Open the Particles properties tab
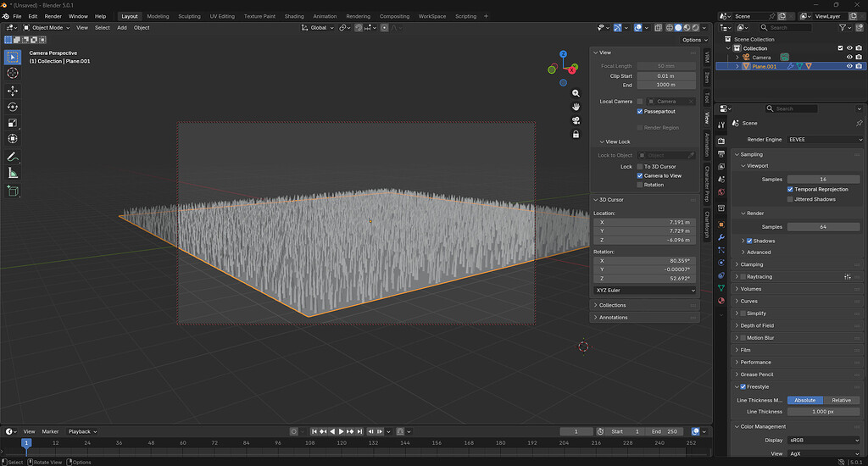The width and height of the screenshot is (868, 466). pos(721,250)
